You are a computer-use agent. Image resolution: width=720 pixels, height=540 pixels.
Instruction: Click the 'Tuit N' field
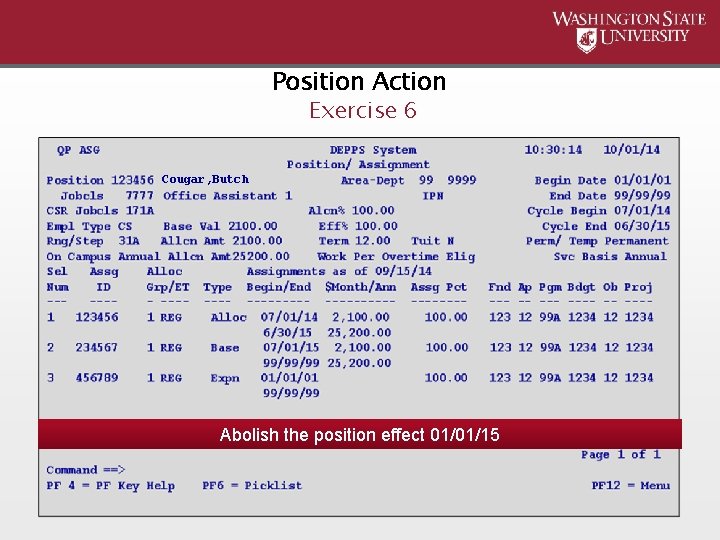[x=433, y=241]
